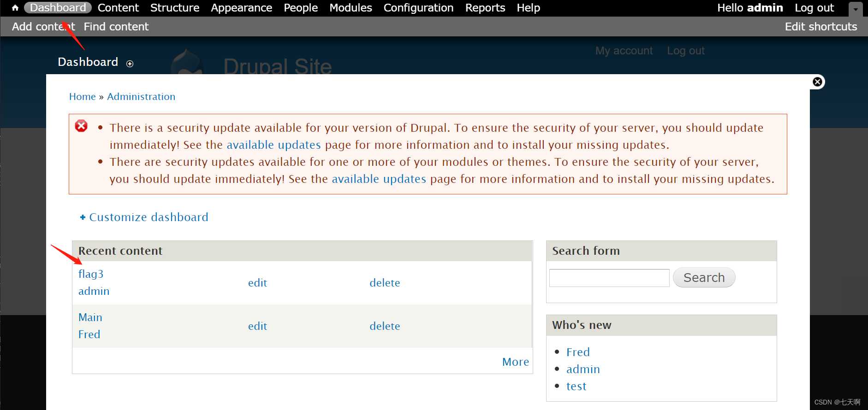Click My account behind the overlay
Viewport: 868px width, 410px height.
pyautogui.click(x=624, y=51)
